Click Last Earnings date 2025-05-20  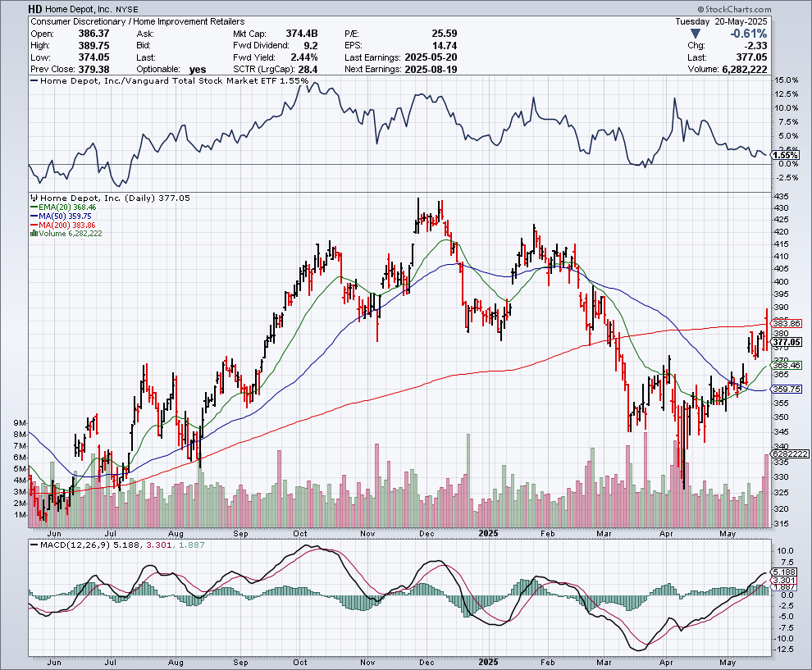pos(431,57)
